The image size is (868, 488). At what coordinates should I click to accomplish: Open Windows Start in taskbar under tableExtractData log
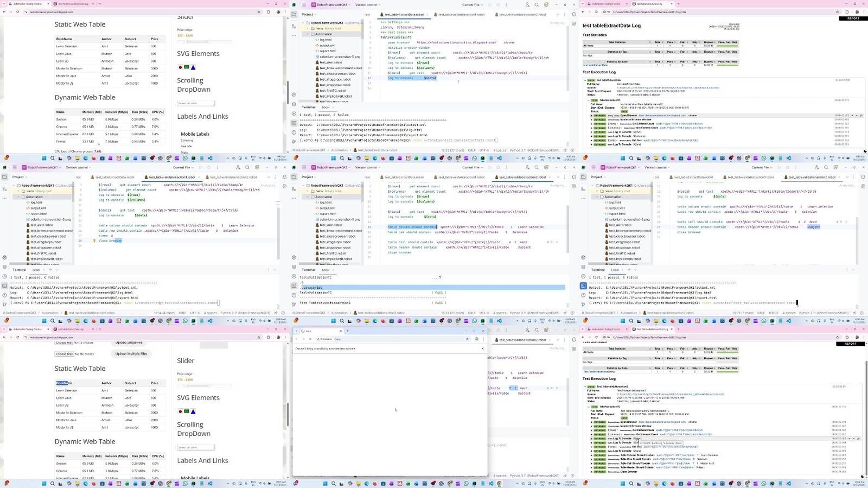coord(623,159)
